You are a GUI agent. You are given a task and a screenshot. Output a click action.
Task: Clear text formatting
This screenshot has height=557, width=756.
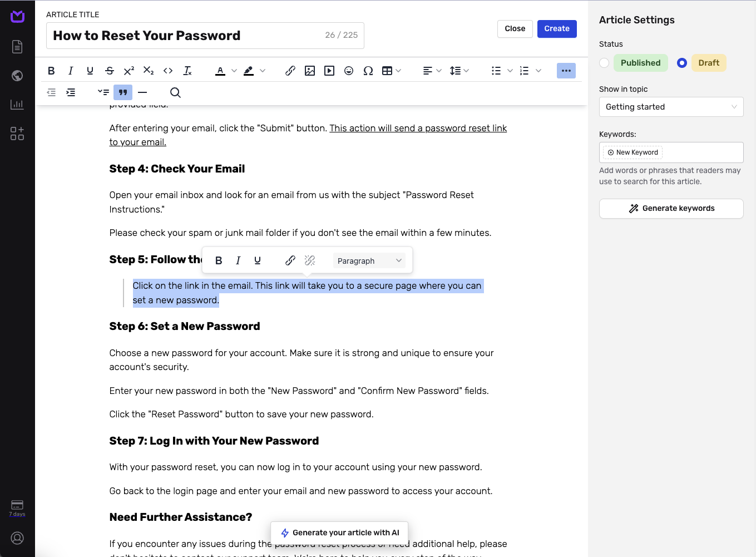(x=187, y=71)
